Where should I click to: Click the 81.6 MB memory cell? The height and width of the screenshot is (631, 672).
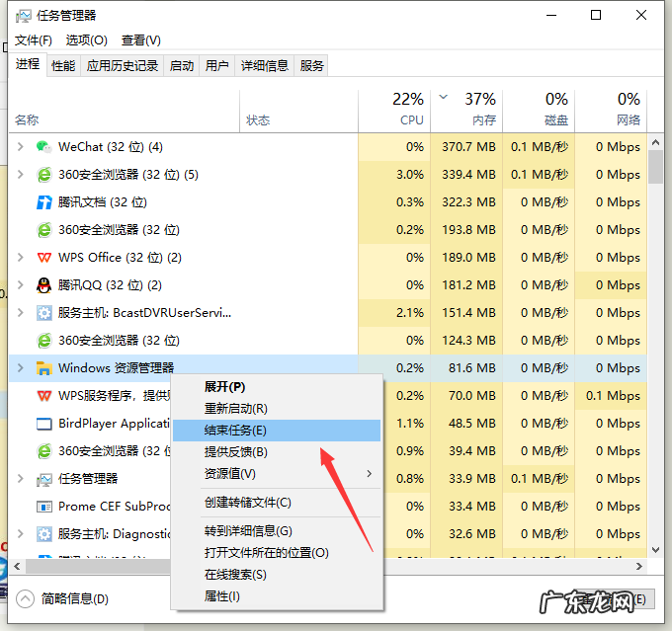pyautogui.click(x=466, y=368)
